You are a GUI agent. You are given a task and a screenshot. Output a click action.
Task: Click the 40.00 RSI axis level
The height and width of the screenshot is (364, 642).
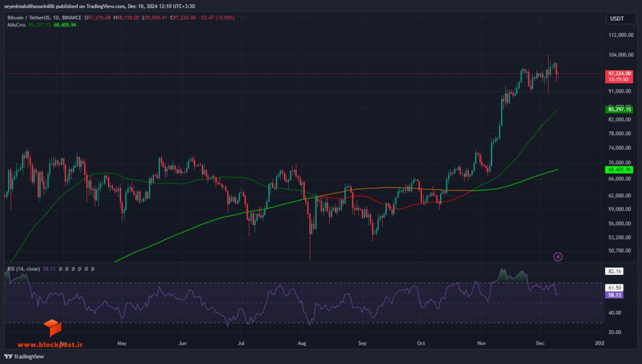pos(614,313)
